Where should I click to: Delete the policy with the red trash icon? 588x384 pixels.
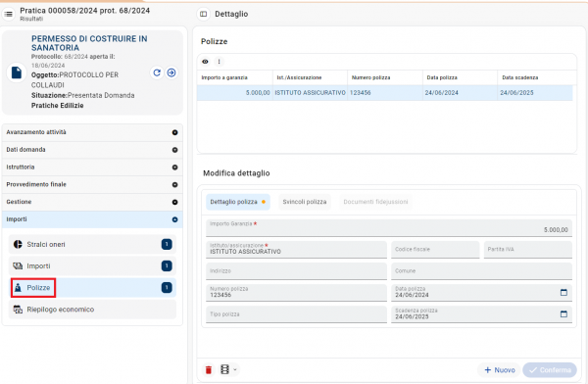[x=209, y=369]
